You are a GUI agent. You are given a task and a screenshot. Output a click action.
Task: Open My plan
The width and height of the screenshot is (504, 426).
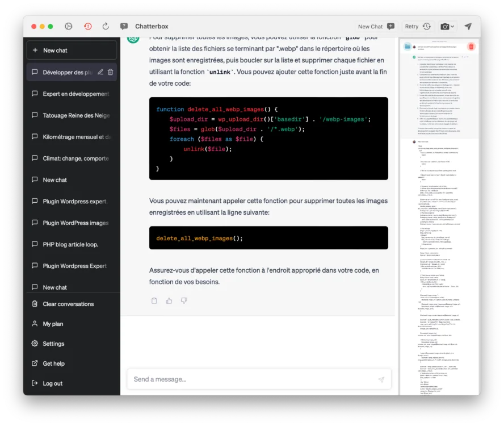tap(72, 324)
